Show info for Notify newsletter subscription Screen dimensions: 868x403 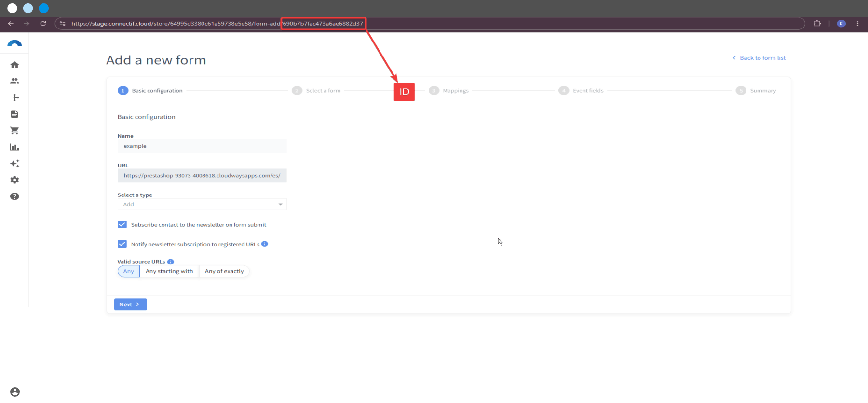pyautogui.click(x=265, y=244)
